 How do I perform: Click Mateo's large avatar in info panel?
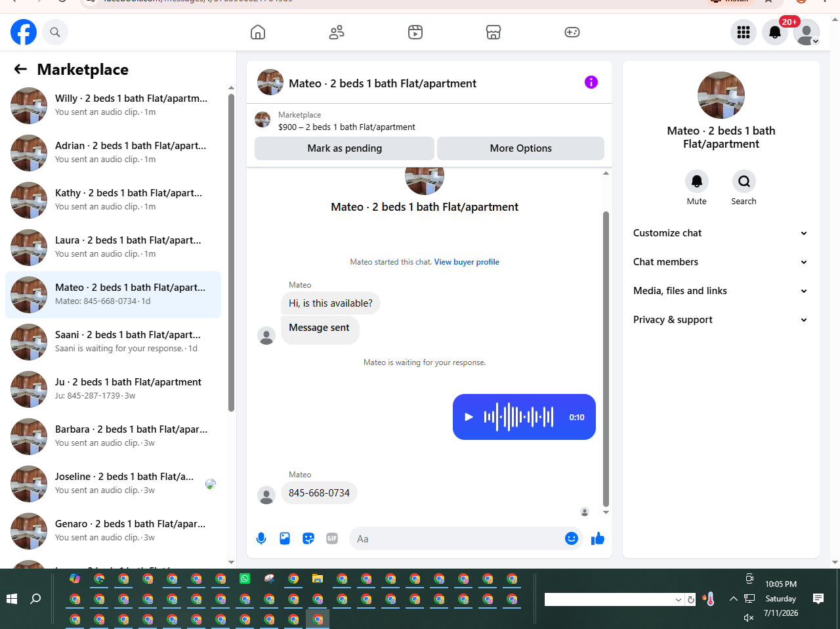point(721,95)
